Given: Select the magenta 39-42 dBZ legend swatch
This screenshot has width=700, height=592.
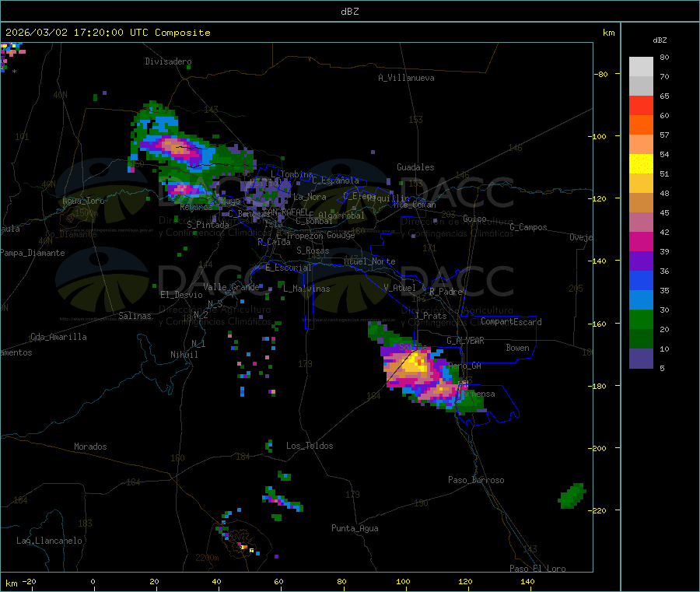Looking at the screenshot, I should 641,241.
